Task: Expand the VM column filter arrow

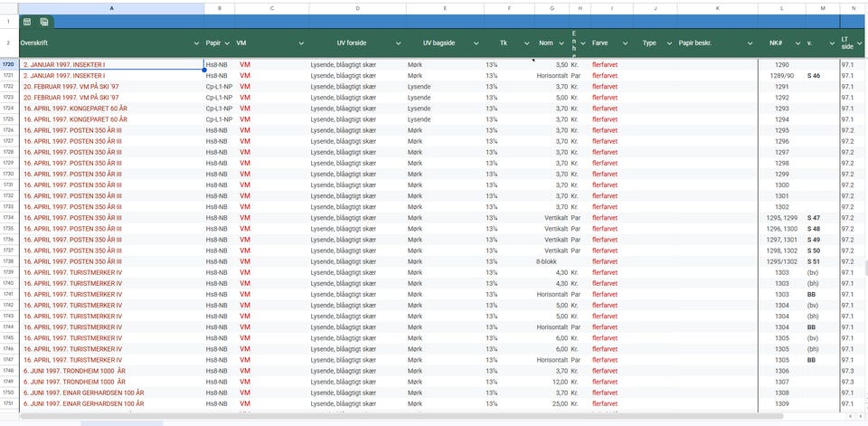Action: click(302, 43)
